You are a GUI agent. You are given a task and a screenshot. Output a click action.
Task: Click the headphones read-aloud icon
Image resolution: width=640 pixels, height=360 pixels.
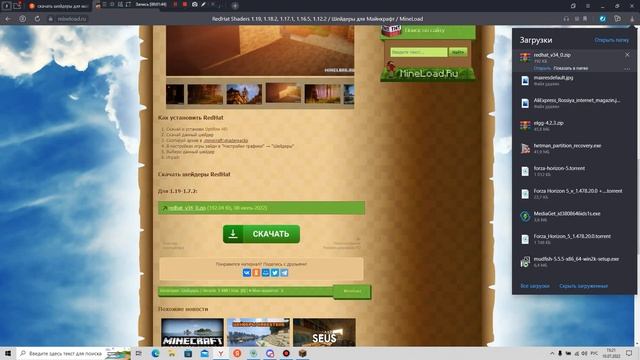click(567, 19)
